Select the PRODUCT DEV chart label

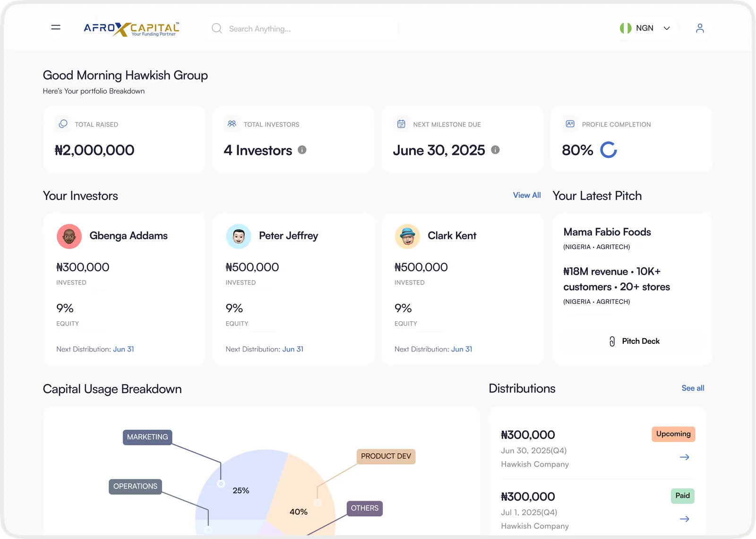[386, 456]
